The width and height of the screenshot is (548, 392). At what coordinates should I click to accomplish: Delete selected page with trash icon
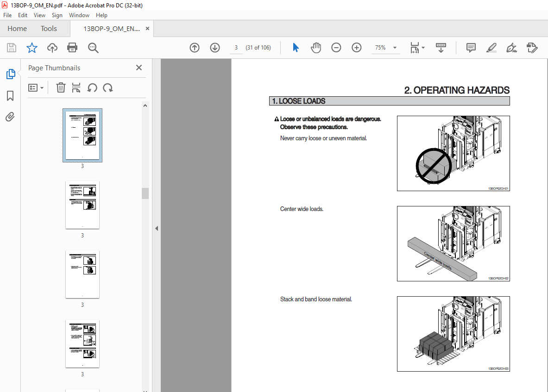pyautogui.click(x=61, y=87)
